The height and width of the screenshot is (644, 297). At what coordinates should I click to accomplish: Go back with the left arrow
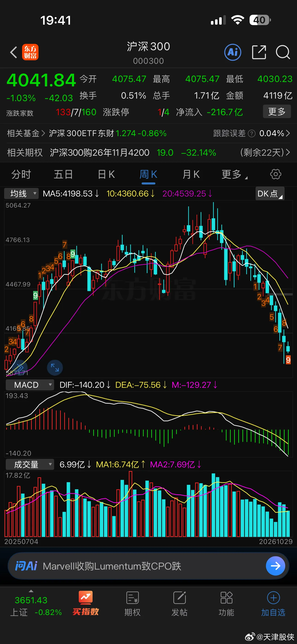(14, 52)
